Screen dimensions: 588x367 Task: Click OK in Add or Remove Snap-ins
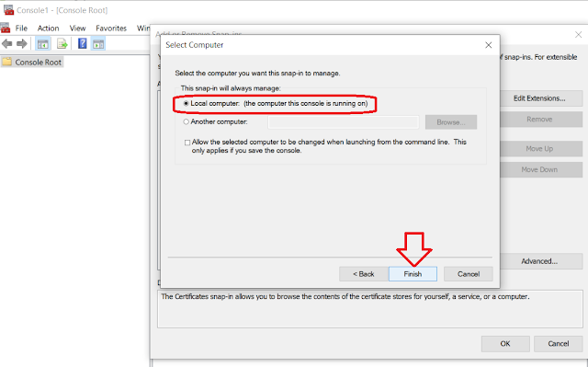point(505,344)
